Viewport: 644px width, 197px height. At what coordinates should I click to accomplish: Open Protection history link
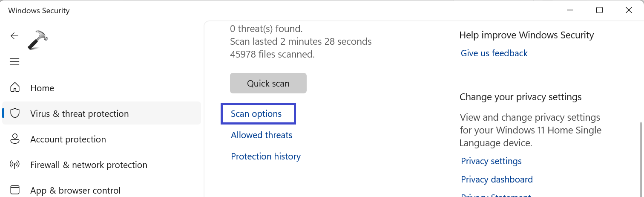[x=266, y=156]
